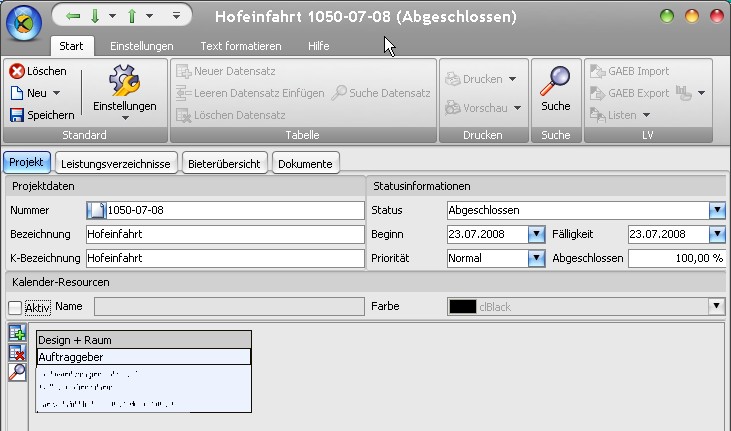Click the black clBlack color swatch
Viewport: 731px width, 431px height.
click(x=462, y=306)
